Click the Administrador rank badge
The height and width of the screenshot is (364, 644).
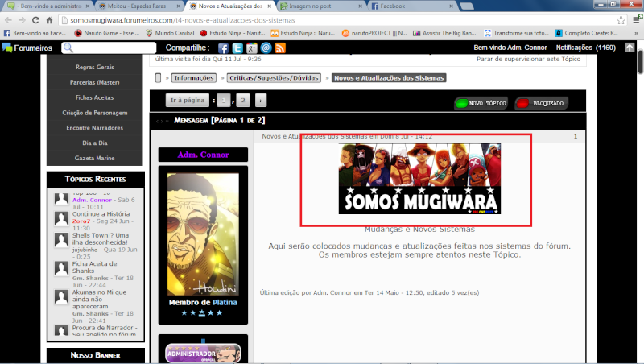(x=203, y=353)
